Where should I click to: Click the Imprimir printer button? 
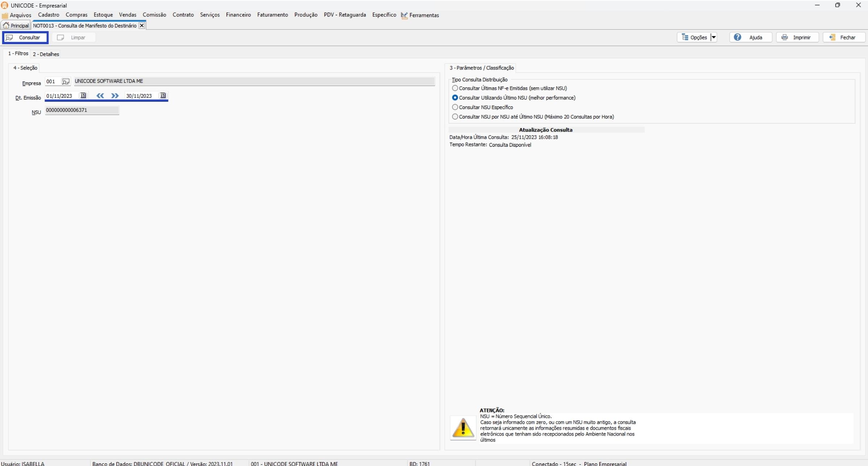click(797, 37)
